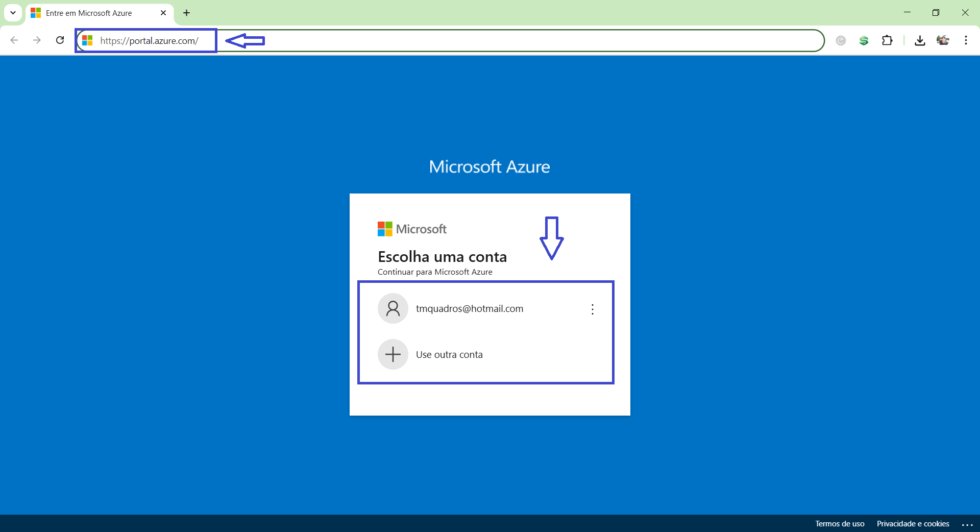Open a new browser tab
Screen dimensions: 980x532
187,13
